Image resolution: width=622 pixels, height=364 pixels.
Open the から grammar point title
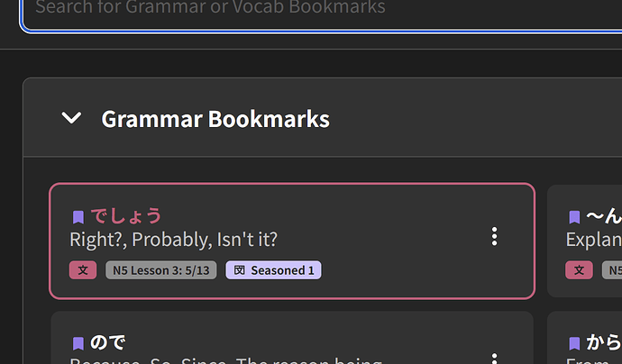[602, 342]
